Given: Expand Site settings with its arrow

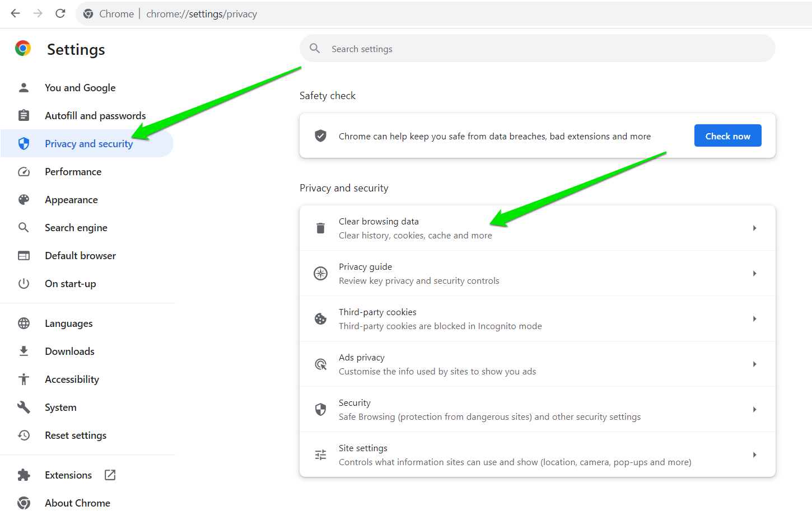Looking at the screenshot, I should [754, 455].
